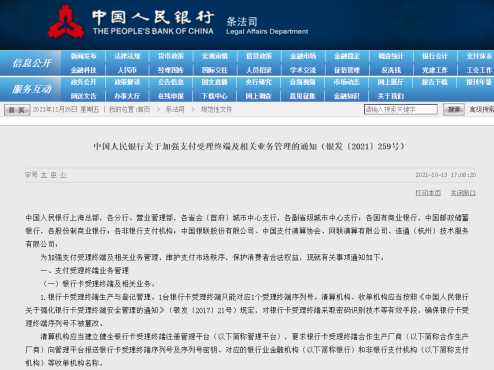Screen dimensions: 494x370
Task: Focus the keyword search input field
Action: tap(401, 109)
